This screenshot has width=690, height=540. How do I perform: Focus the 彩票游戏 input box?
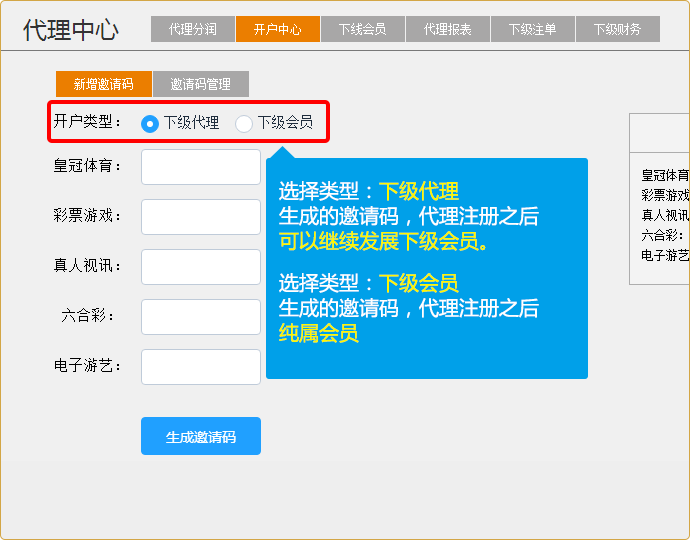tap(200, 217)
